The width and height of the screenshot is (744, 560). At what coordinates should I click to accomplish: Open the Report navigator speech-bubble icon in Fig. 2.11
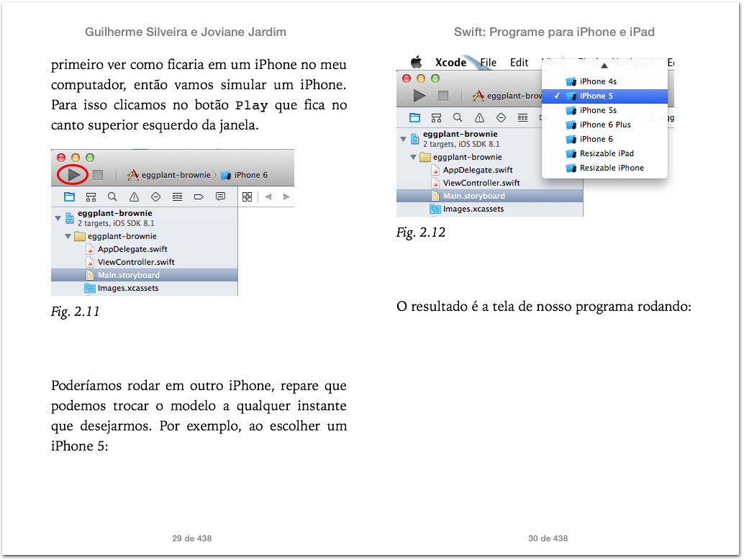tap(220, 197)
